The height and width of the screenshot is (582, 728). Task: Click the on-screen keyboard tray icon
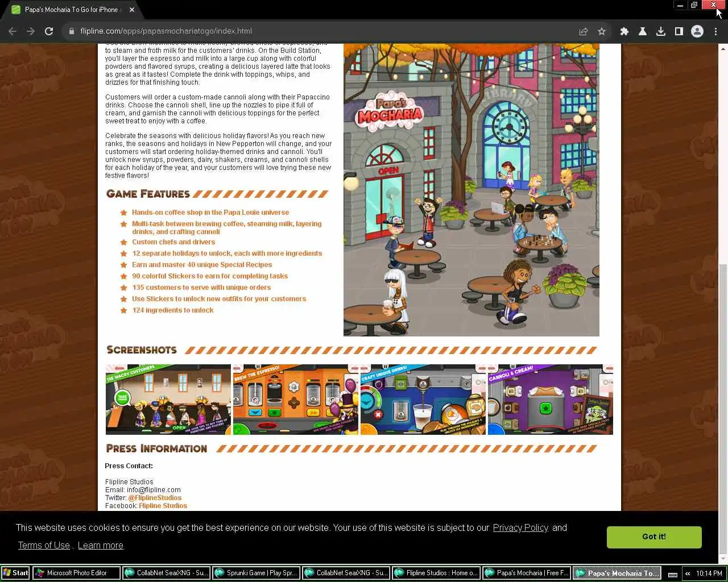[673, 573]
